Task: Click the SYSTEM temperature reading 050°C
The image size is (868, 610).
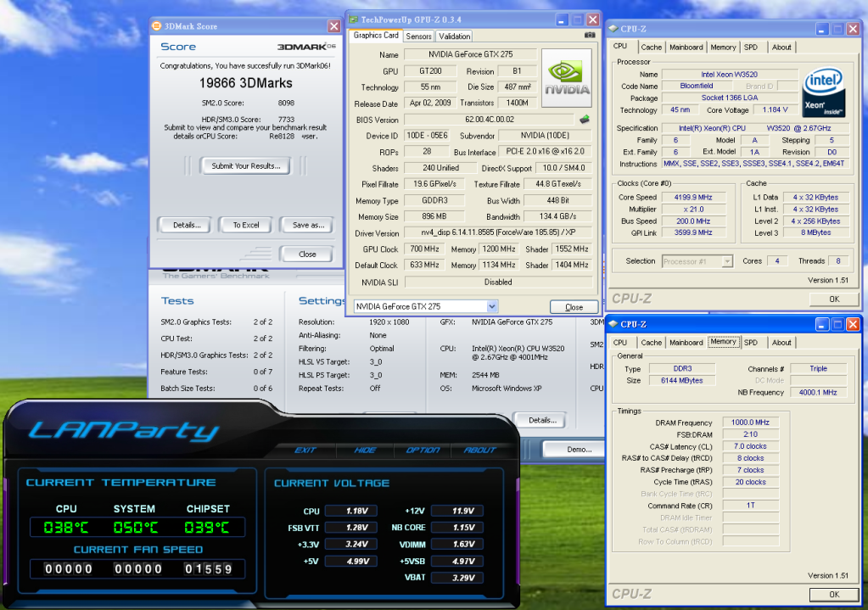Action: tap(136, 528)
